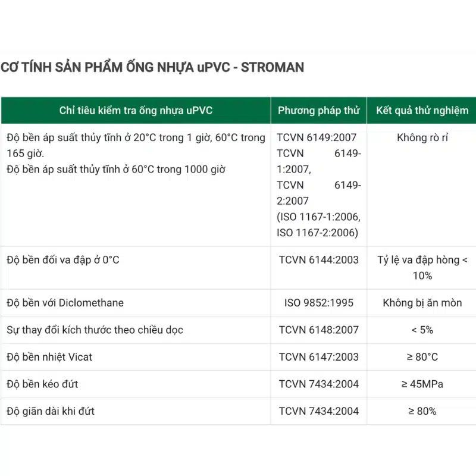Image resolution: width=476 pixels, height=476 pixels.
Task: Click the "Không bị ăn mòn" result
Action: 422,303
